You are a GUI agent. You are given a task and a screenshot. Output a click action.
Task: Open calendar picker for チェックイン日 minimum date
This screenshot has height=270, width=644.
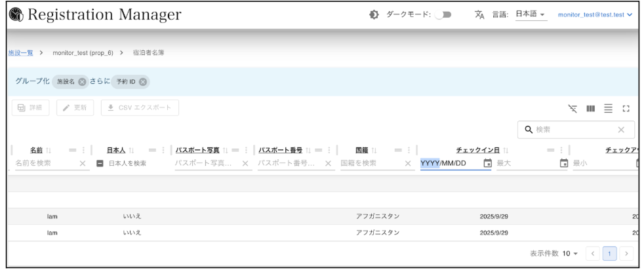487,163
